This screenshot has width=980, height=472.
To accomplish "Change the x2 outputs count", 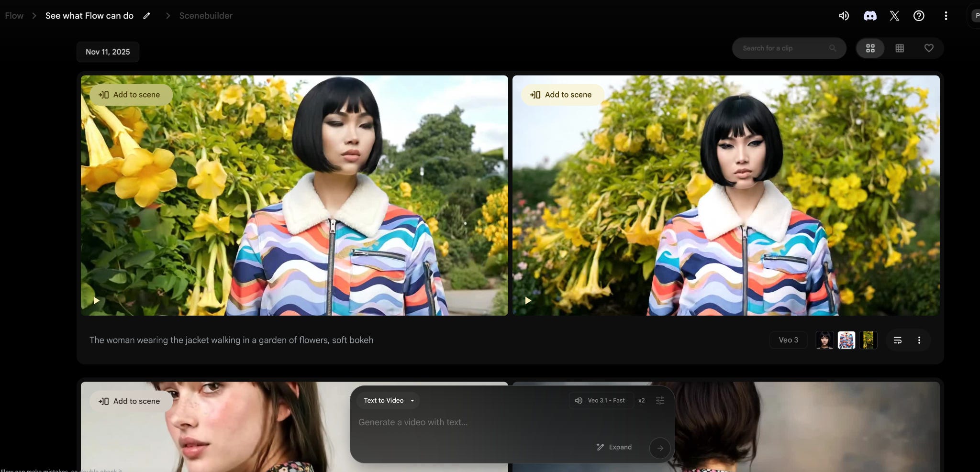I will 642,400.
